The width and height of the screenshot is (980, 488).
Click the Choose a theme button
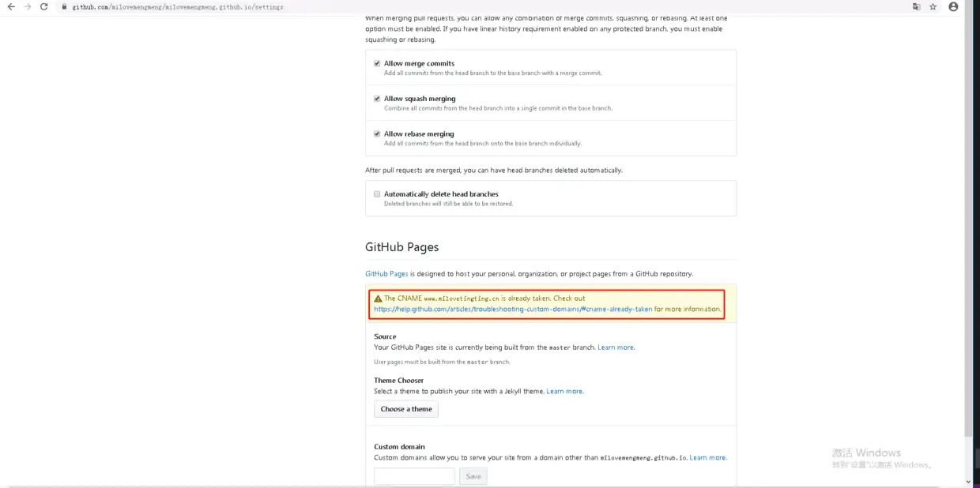click(406, 409)
